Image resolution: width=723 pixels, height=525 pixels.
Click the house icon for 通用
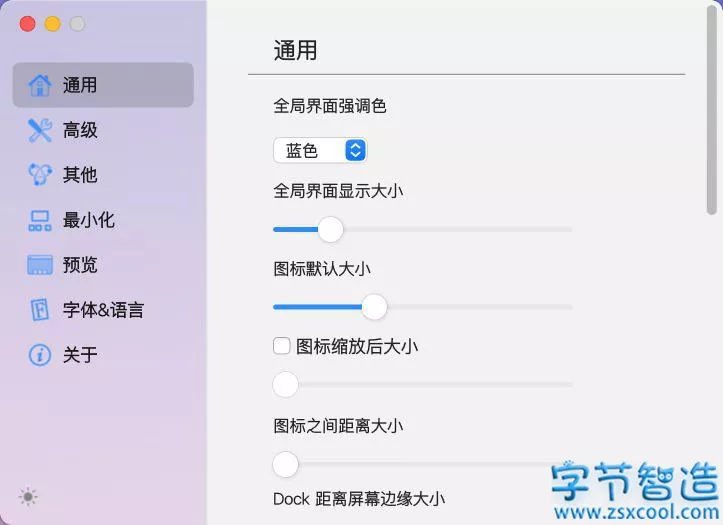pos(40,85)
